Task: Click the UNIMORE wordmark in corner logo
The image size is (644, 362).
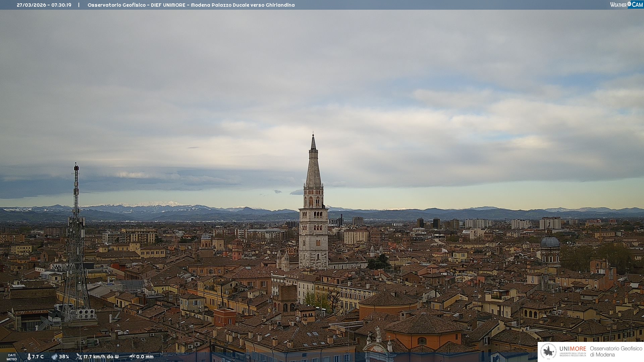Action: click(x=573, y=349)
